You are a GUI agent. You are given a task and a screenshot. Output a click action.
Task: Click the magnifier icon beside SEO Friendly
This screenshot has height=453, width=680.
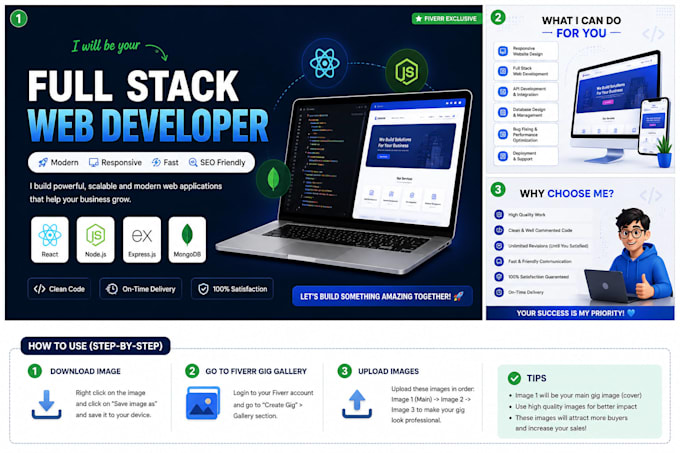coord(193,163)
